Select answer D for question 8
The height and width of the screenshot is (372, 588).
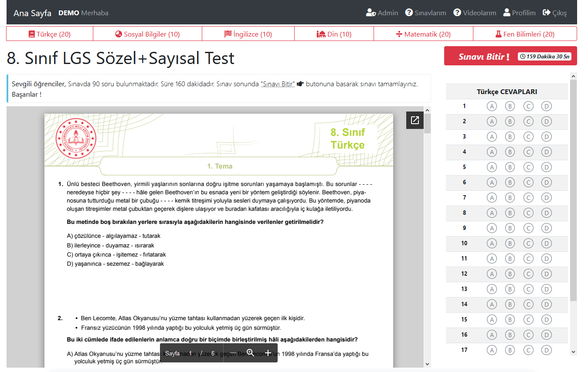[x=547, y=213]
